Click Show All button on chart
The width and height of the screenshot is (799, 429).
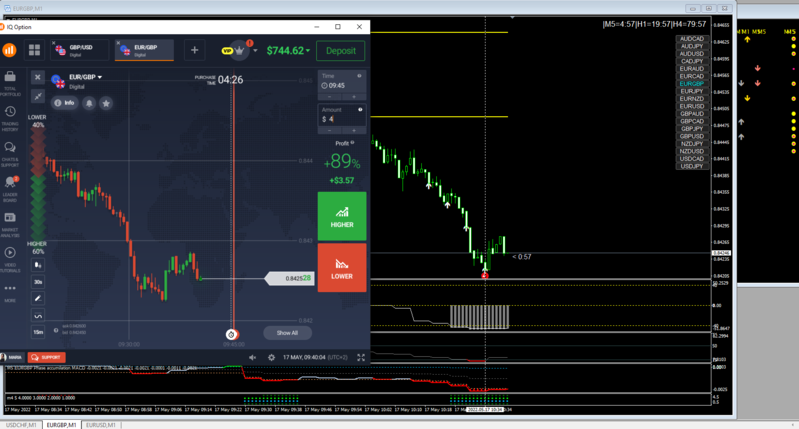tap(287, 333)
